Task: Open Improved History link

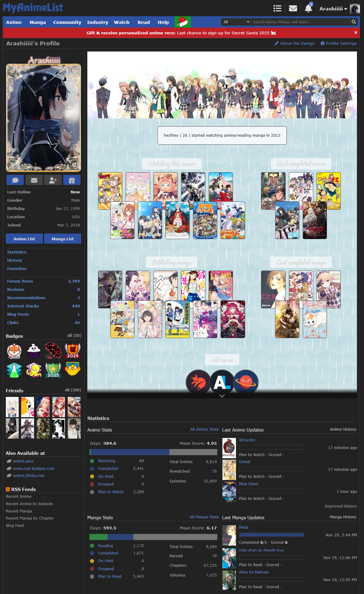Action: pyautogui.click(x=341, y=506)
